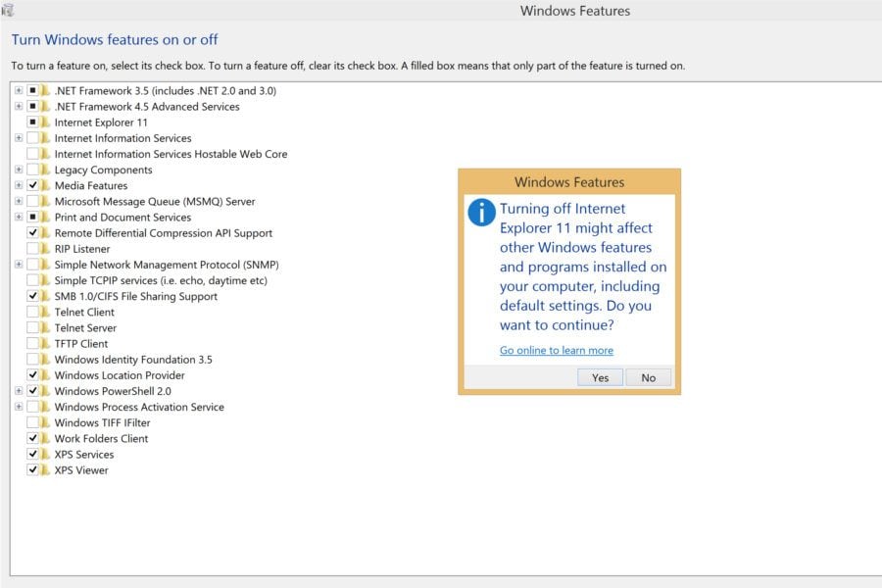Image resolution: width=882 pixels, height=588 pixels.
Task: Select the Remote Differential Compression API Support label
Action: (163, 233)
